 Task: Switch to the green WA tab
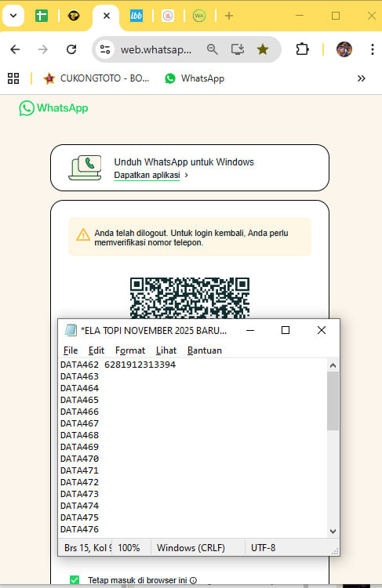click(199, 16)
